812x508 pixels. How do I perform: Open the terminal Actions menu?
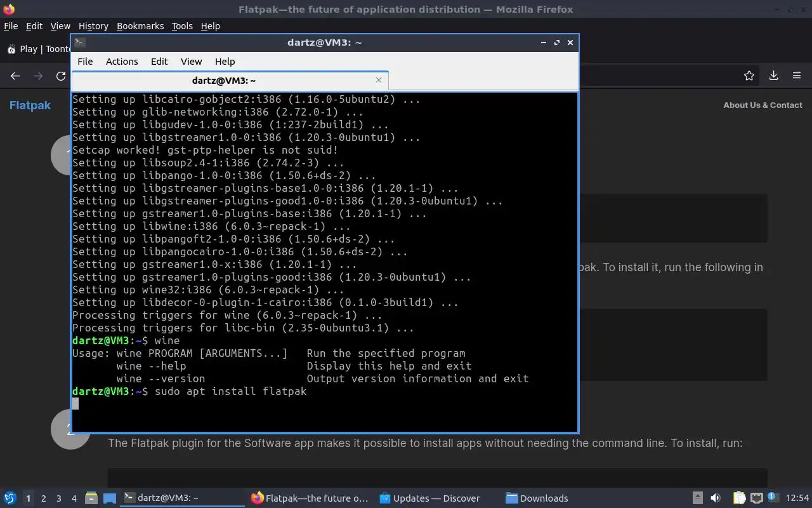coord(122,61)
